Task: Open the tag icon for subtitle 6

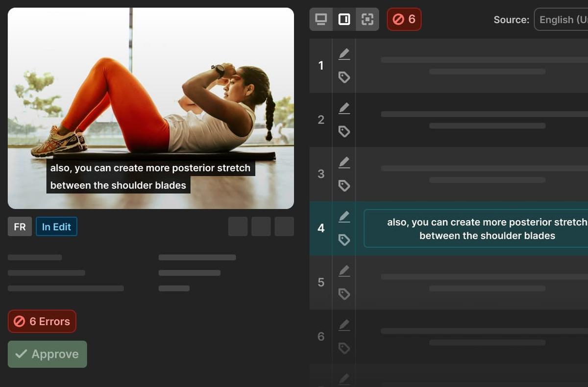Action: (344, 348)
